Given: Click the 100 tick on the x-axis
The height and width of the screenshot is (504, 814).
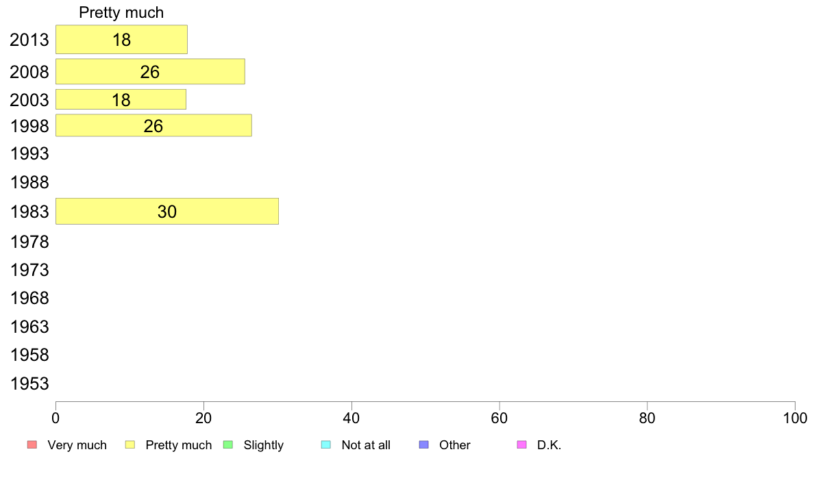Looking at the screenshot, I should coord(795,418).
